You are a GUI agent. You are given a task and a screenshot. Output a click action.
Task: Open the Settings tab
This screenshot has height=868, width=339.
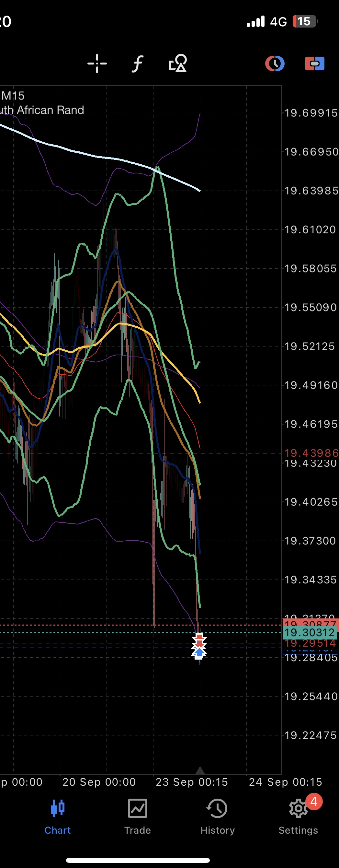(298, 817)
